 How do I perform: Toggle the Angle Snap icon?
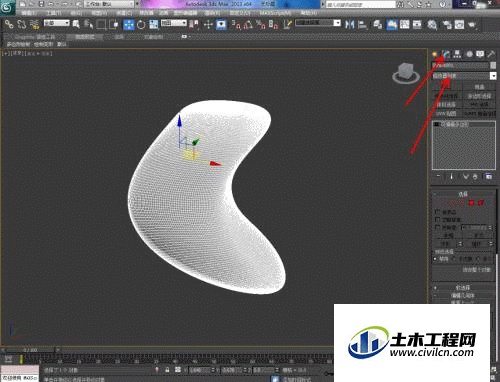[248, 24]
